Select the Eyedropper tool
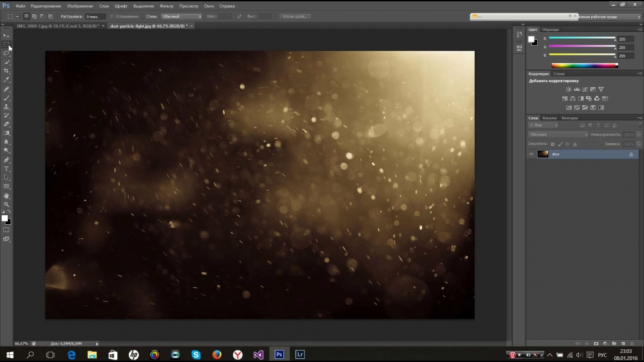The height and width of the screenshot is (362, 644). click(x=6, y=80)
